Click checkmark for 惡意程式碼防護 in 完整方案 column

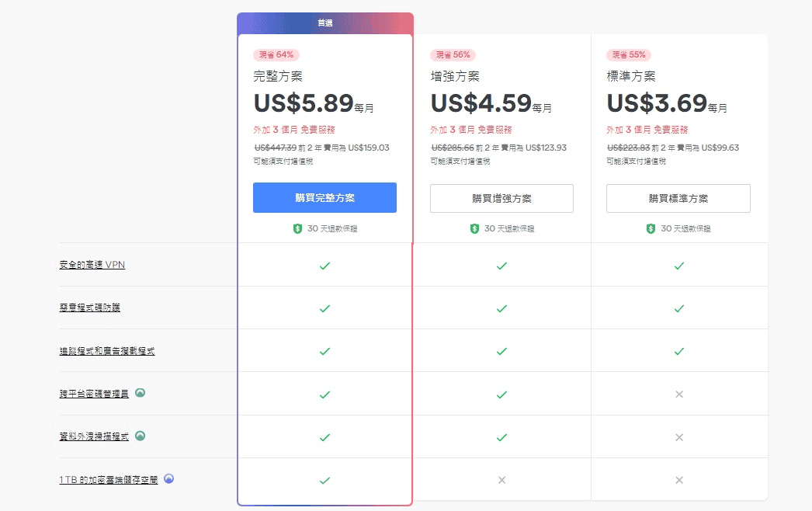324,309
